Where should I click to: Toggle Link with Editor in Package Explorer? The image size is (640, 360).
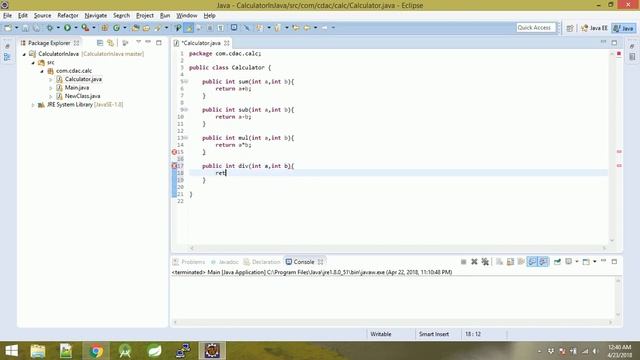click(110, 42)
